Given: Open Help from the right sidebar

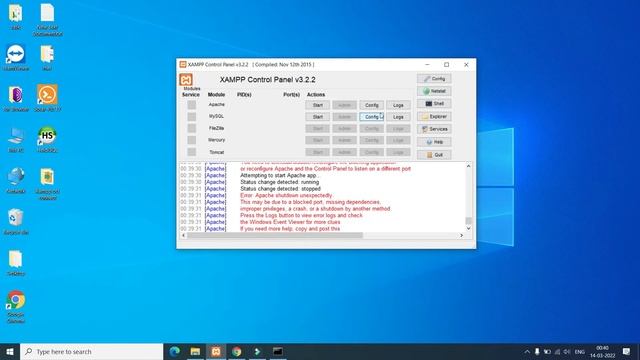Looking at the screenshot, I should (434, 142).
